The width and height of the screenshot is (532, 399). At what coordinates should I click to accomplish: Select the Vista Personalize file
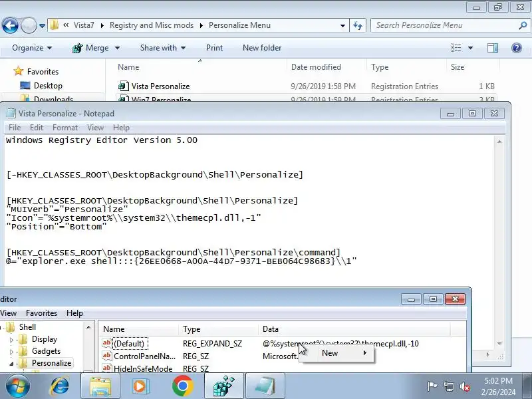click(160, 86)
